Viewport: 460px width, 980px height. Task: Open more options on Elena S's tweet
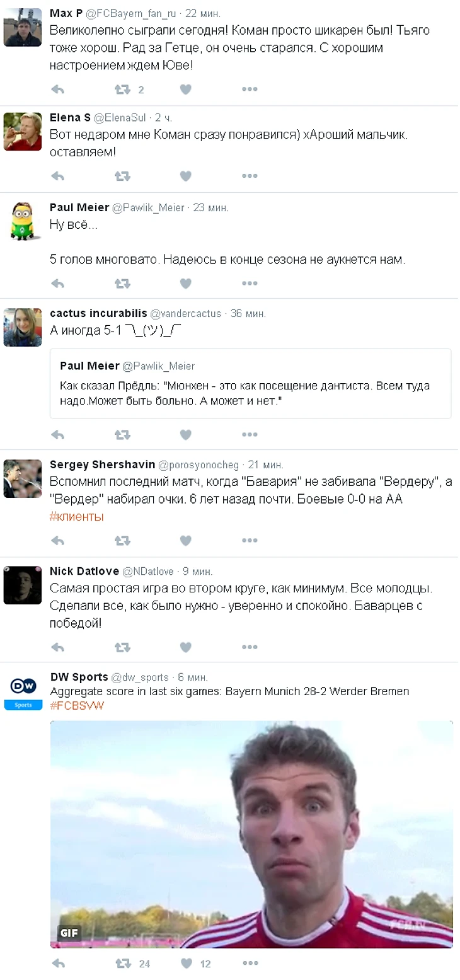(x=250, y=176)
